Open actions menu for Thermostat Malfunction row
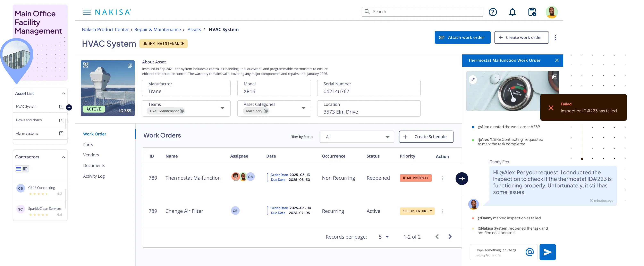Viewport: 644px width, 266px height. coord(442,178)
